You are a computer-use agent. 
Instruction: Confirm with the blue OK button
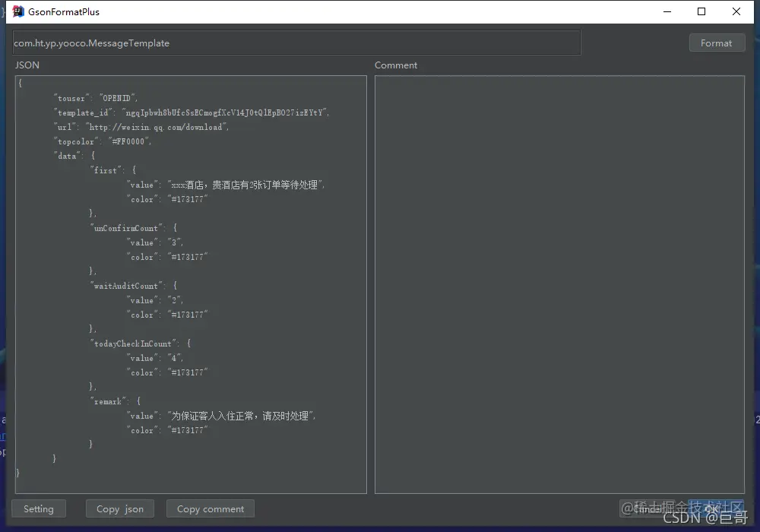pos(715,508)
